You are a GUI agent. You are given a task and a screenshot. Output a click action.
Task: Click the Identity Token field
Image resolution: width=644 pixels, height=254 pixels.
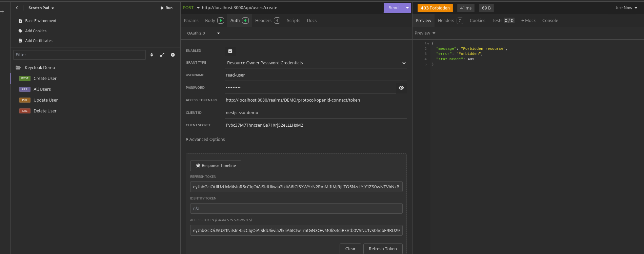tap(296, 209)
